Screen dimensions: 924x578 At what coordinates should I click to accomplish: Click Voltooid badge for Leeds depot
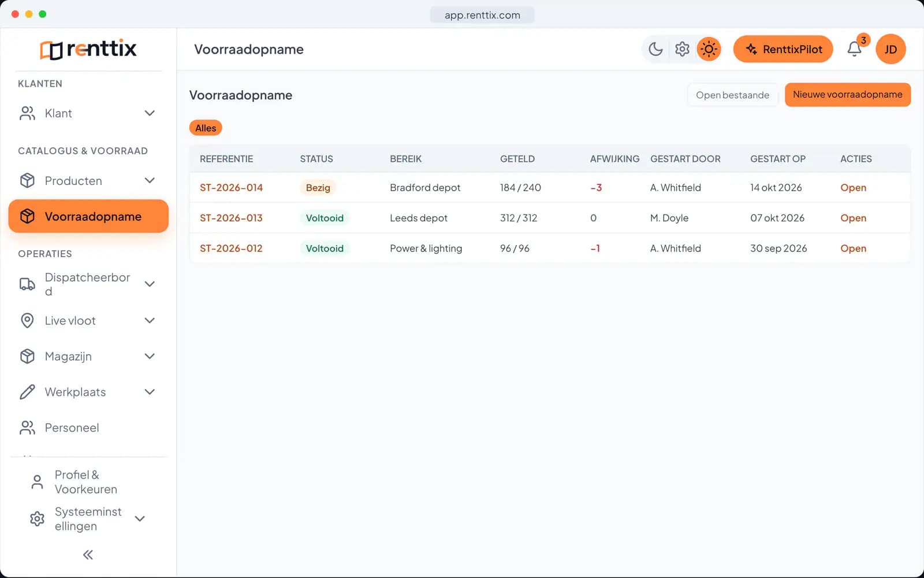tap(325, 218)
